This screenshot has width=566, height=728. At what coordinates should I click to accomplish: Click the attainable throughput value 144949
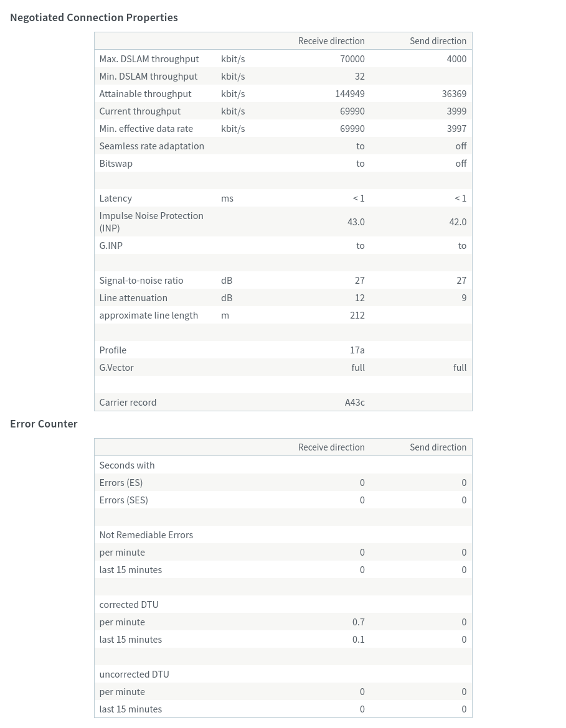(349, 94)
